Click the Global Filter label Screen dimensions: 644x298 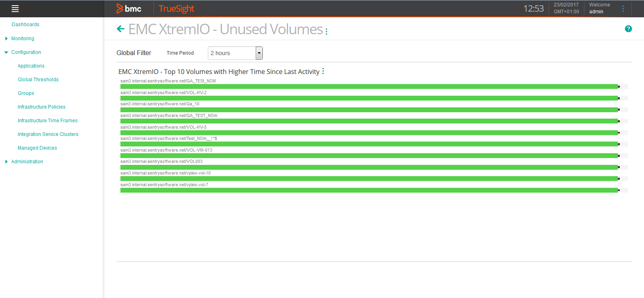pyautogui.click(x=134, y=53)
